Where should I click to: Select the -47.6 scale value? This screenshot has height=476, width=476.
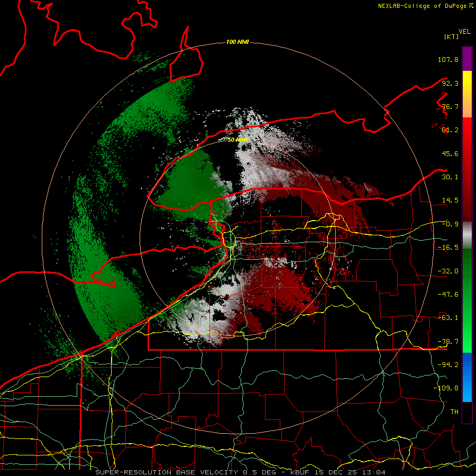point(448,295)
